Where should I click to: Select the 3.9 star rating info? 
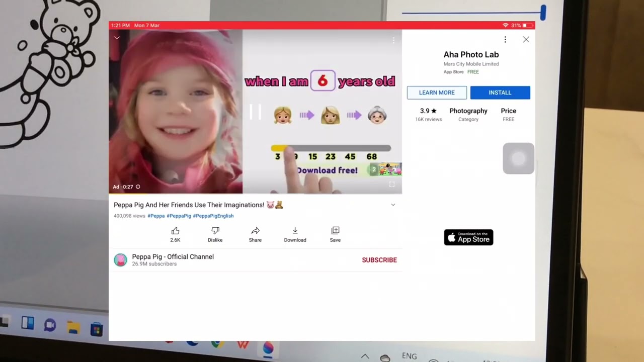(428, 111)
